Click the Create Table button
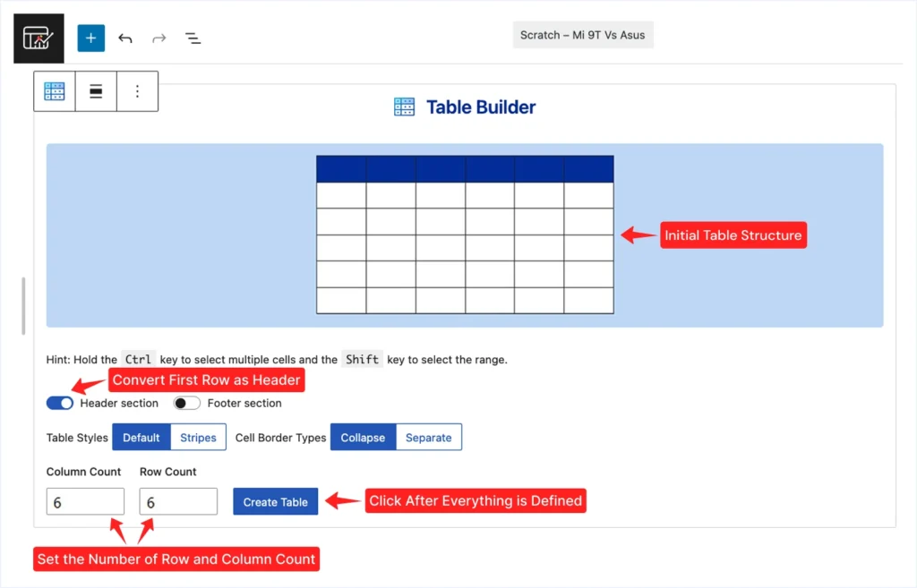This screenshot has width=917, height=588. [x=276, y=501]
